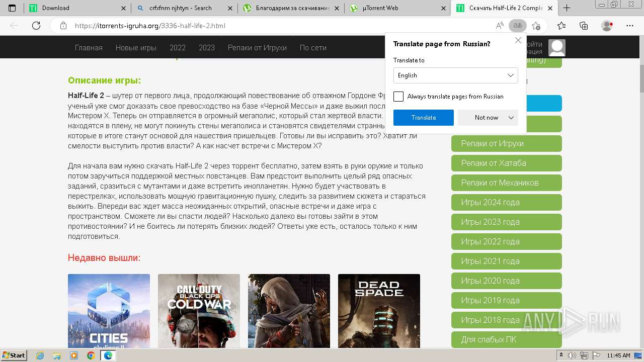644x362 pixels.
Task: Open the Favorites list icon
Action: pyautogui.click(x=561, y=26)
